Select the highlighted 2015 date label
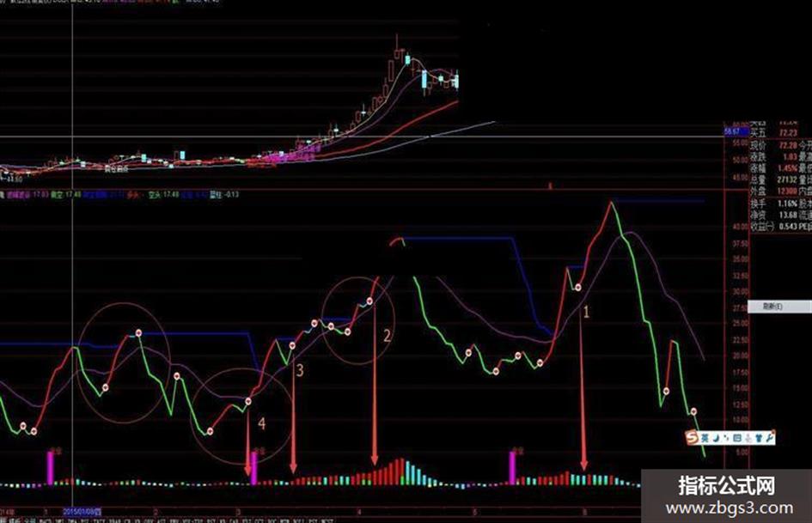Screen dimensions: 812x523 (82, 512)
